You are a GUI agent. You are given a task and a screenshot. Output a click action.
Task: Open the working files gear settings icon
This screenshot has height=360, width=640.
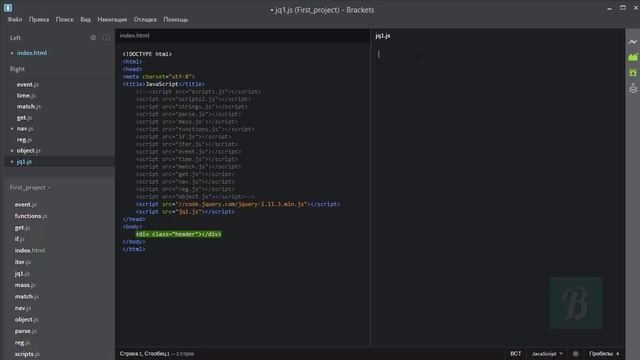click(x=93, y=38)
